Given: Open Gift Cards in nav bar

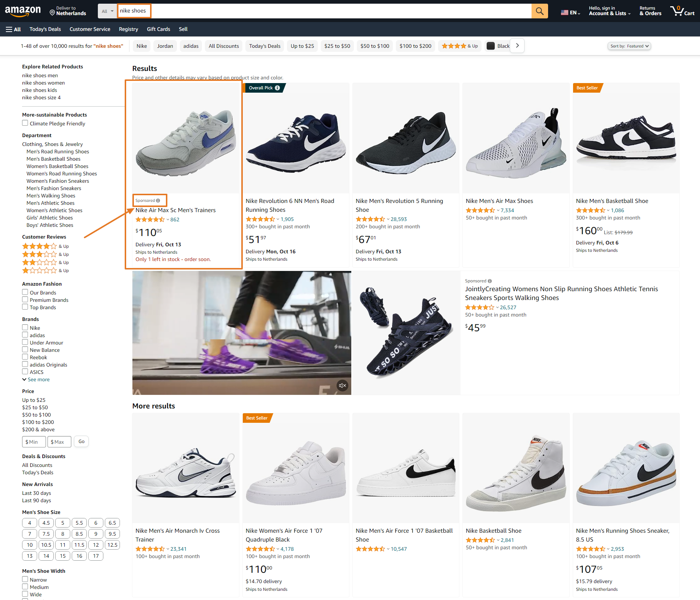Looking at the screenshot, I should pos(159,29).
